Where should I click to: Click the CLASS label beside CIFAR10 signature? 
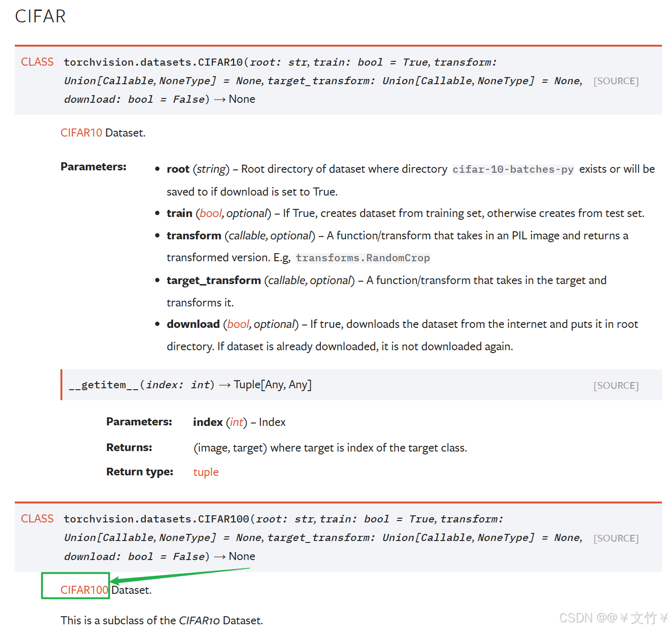(37, 62)
